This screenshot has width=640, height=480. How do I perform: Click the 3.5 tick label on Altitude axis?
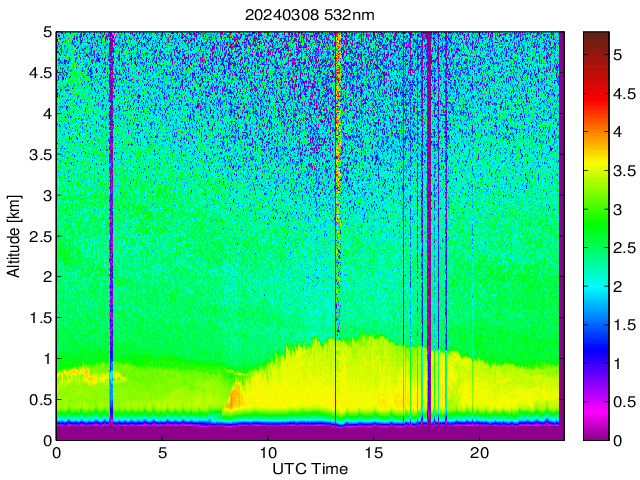pyautogui.click(x=40, y=154)
